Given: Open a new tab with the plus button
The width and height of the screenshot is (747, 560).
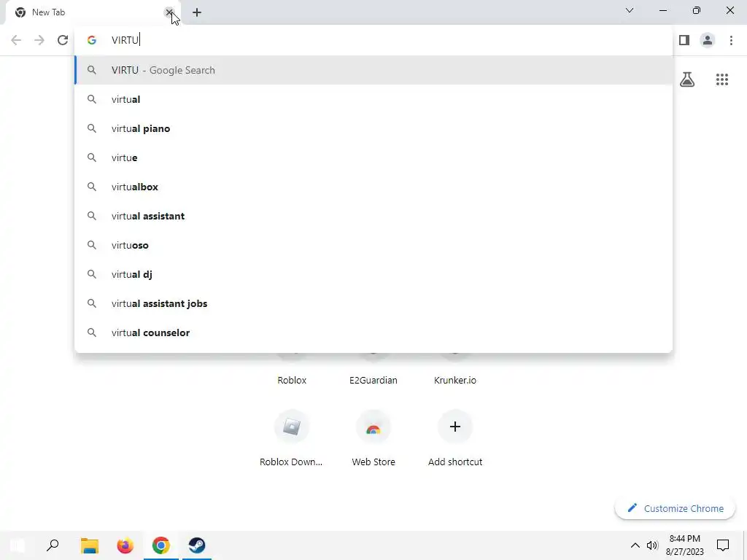Looking at the screenshot, I should (x=197, y=12).
